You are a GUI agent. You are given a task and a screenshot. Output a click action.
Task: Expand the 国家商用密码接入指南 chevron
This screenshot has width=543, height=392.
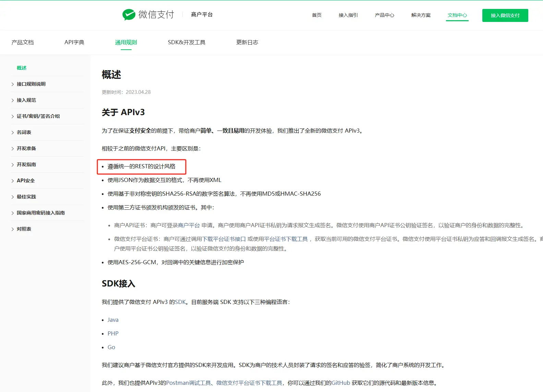click(13, 213)
